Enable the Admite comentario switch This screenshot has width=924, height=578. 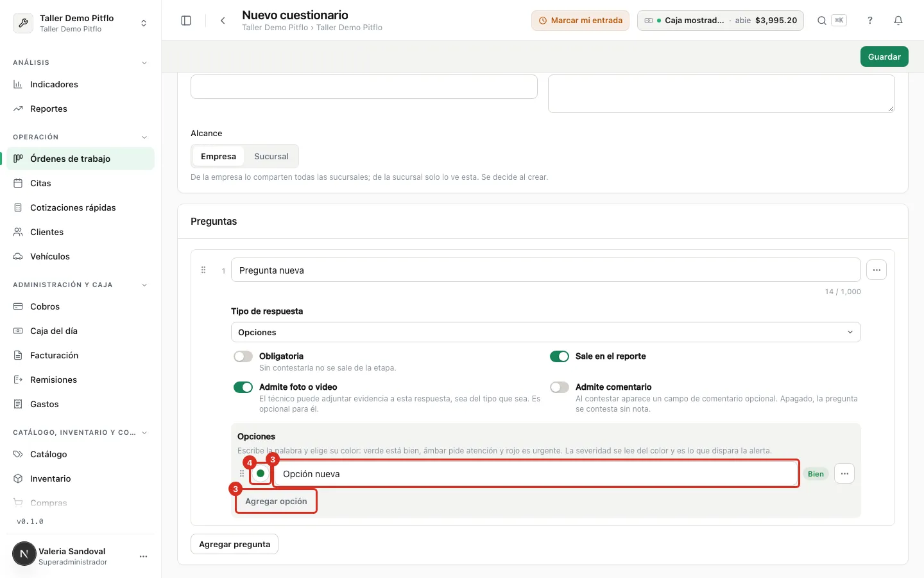point(560,387)
